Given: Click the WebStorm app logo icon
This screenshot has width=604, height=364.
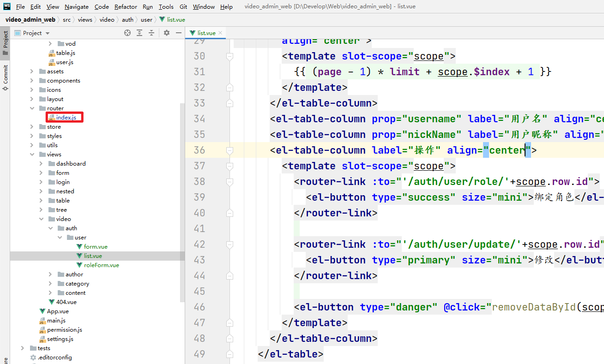Looking at the screenshot, I should (6, 6).
